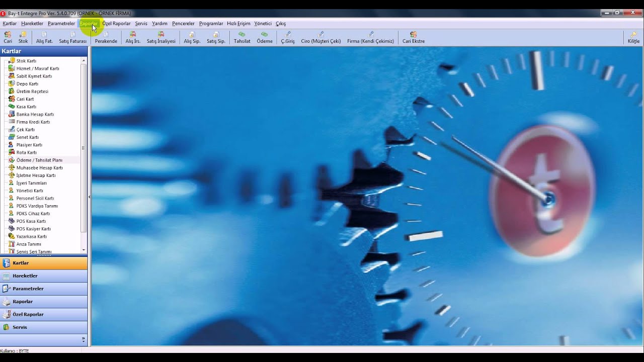The image size is (644, 362).
Task: Select PDKS Vardiya Tanımı in the list
Action: 37,206
